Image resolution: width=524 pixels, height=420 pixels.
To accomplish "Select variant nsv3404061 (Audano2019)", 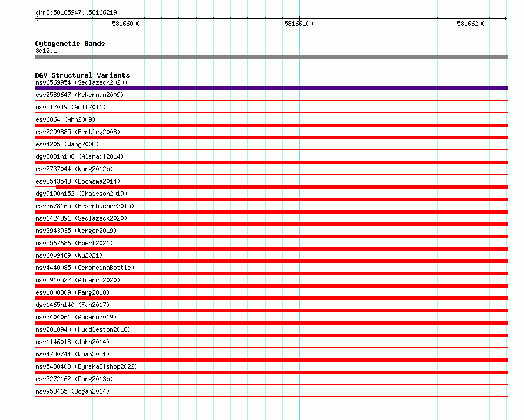I will coord(76,317).
